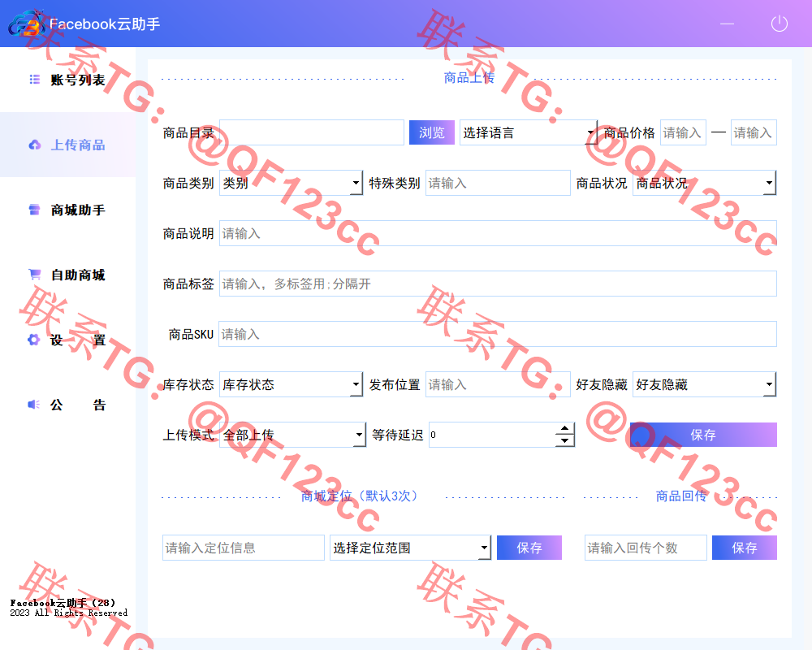812x650 pixels.
Task: Click the 商品上传 section heading
Action: [x=469, y=78]
